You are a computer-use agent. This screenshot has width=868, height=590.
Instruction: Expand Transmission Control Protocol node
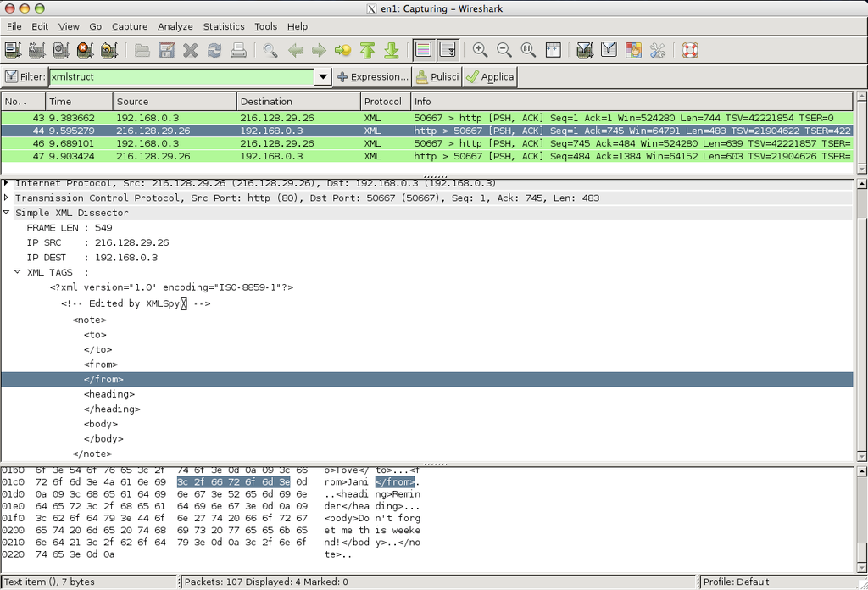click(x=6, y=198)
